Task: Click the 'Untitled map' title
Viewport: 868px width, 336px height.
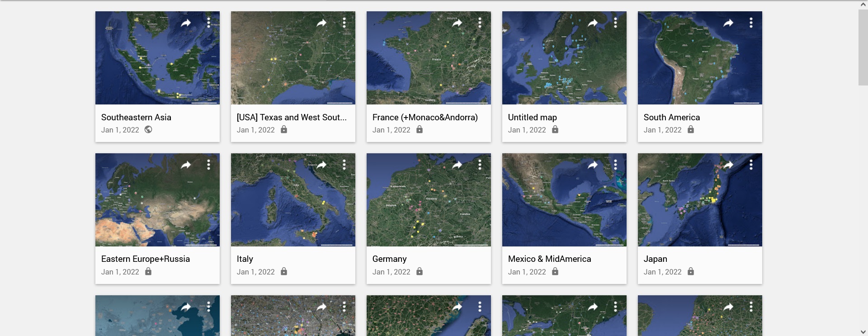Action: click(533, 117)
